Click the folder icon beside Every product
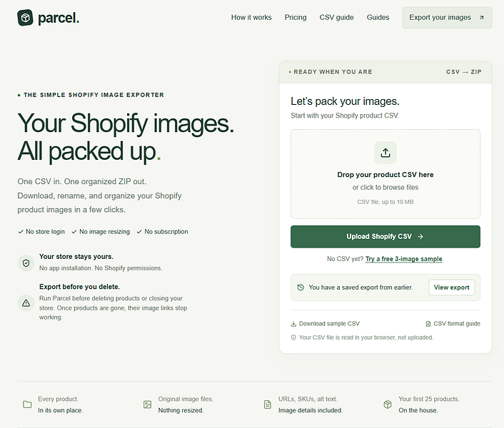Screen dimensions: 504x428 click(27, 404)
